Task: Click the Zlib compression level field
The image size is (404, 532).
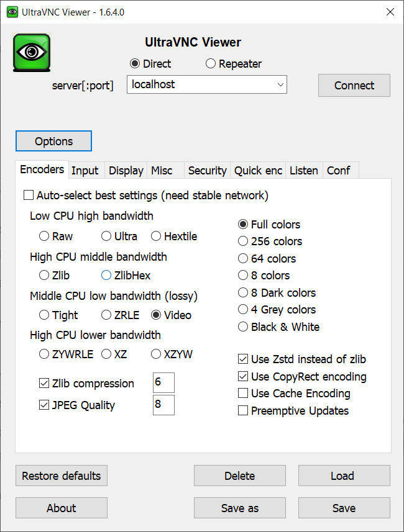Action: (x=163, y=382)
